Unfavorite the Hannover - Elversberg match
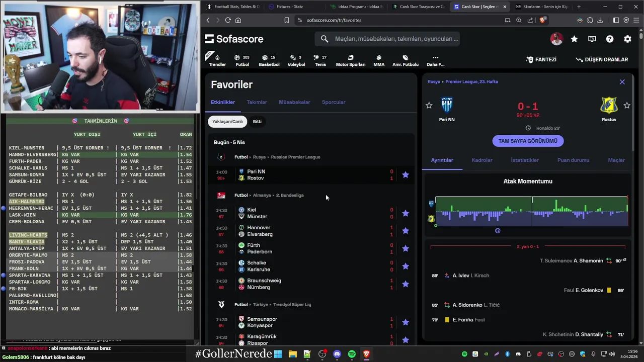Image resolution: width=644 pixels, height=362 pixels. (406, 231)
